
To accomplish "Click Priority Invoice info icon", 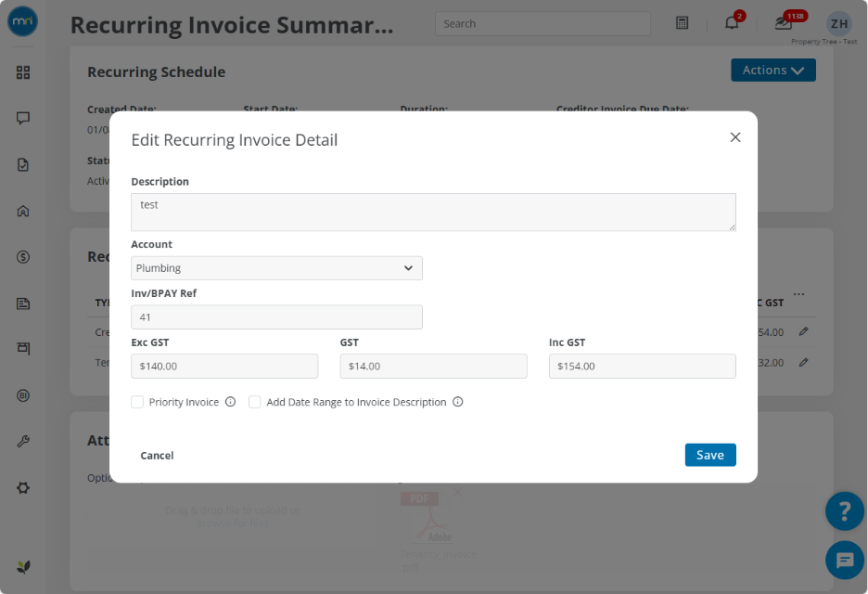I will tap(230, 402).
